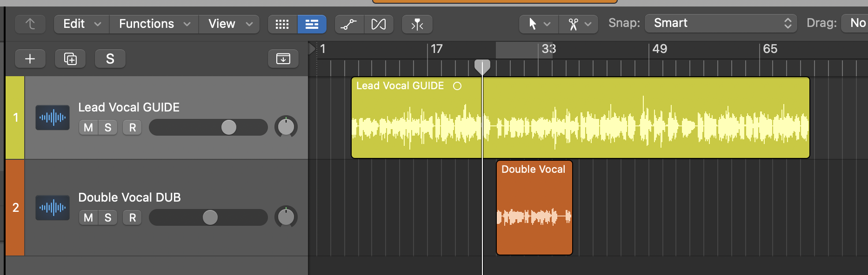Screen dimensions: 868x275
Task: Toggle the Show Automation button
Action: 349,24
